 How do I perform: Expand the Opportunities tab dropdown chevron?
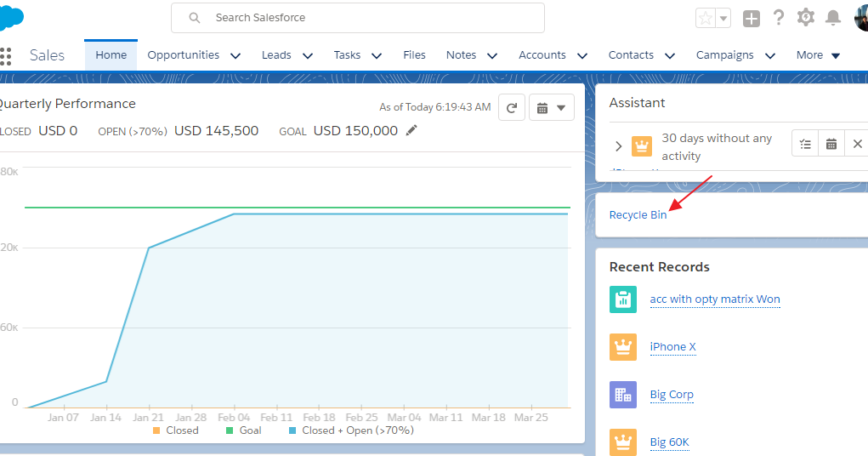(x=235, y=55)
